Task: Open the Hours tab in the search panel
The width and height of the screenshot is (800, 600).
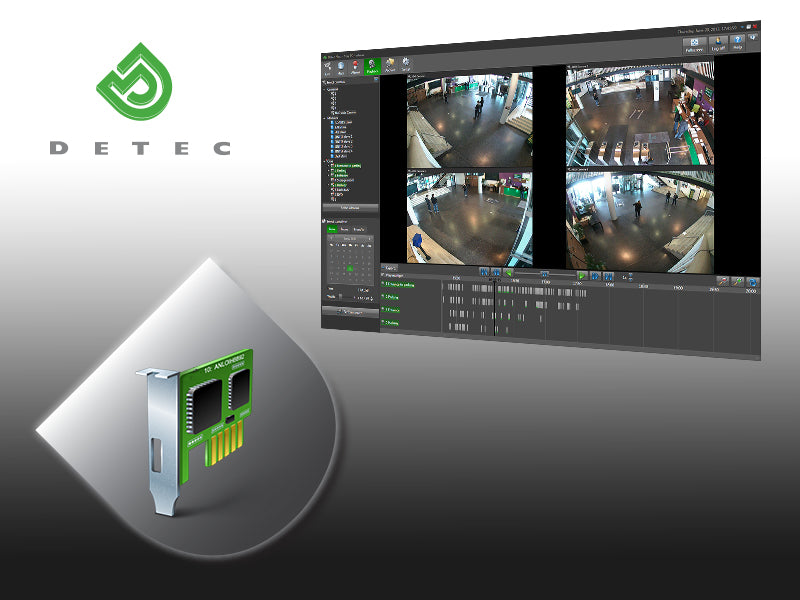Action: pos(345,229)
